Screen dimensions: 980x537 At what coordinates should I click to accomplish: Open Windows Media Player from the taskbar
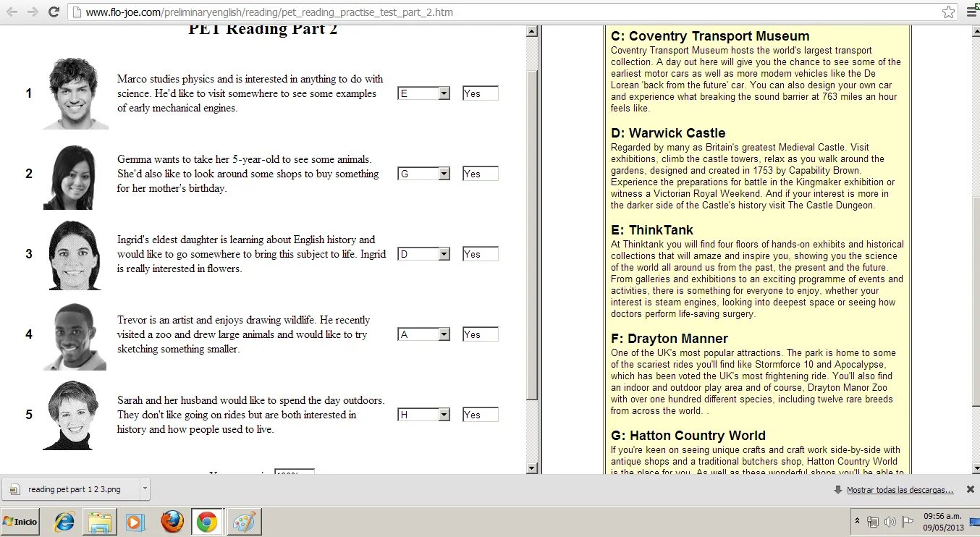[135, 521]
